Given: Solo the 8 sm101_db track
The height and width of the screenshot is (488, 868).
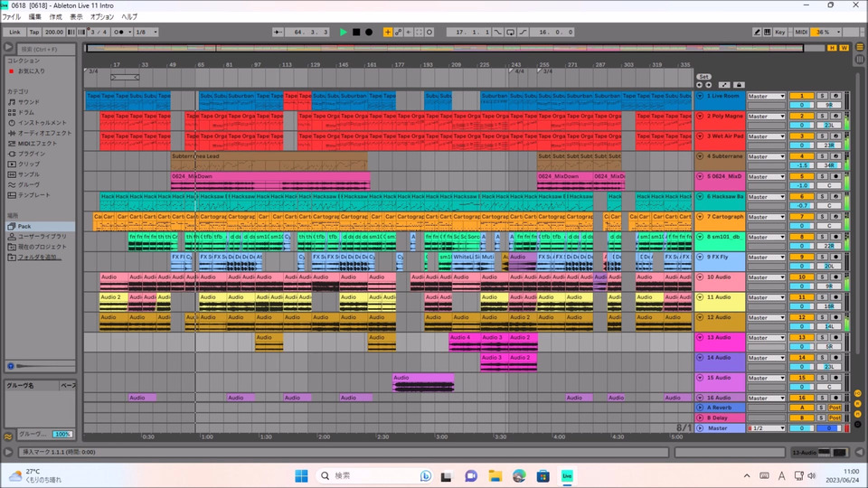Looking at the screenshot, I should click(x=822, y=237).
